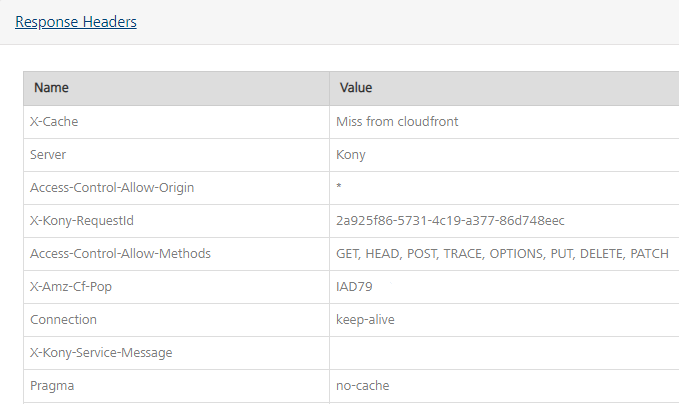Select the GET, HEAD, POST methods value

[x=504, y=254]
